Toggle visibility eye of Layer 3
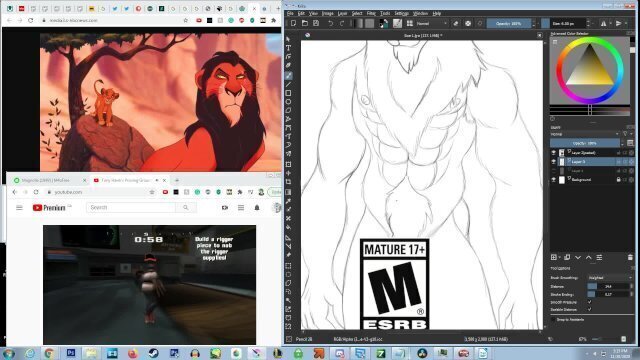640x360 pixels. coord(553,162)
